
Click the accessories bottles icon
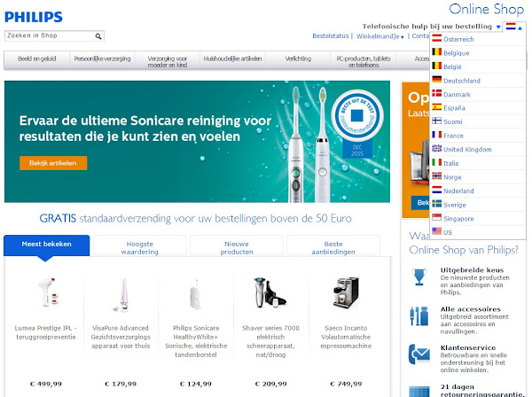[419, 316]
